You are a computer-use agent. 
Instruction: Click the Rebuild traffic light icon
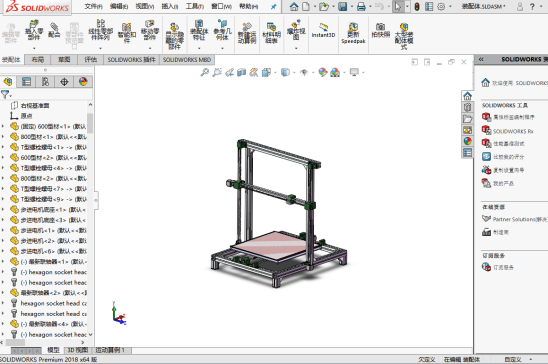417,6
